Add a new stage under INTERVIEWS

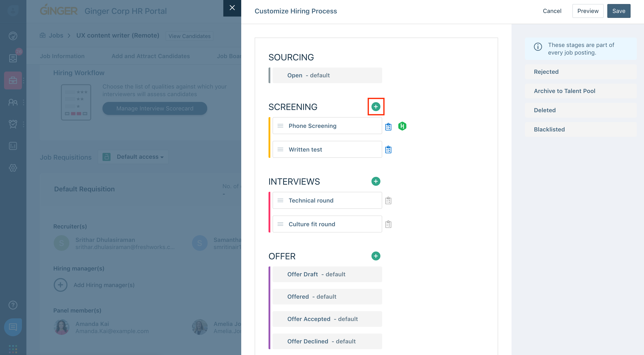(x=376, y=181)
